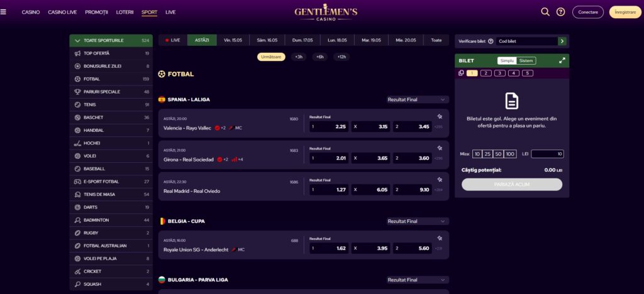Click the Verificare bilet info icon

tap(491, 41)
